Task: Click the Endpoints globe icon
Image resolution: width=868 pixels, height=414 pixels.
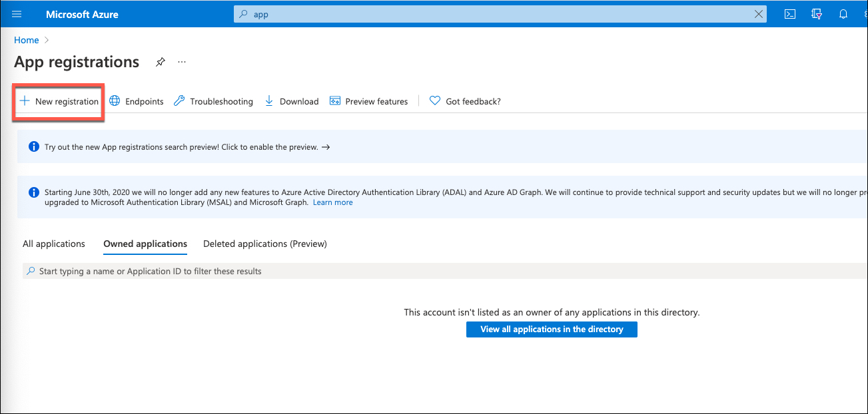Action: click(115, 101)
